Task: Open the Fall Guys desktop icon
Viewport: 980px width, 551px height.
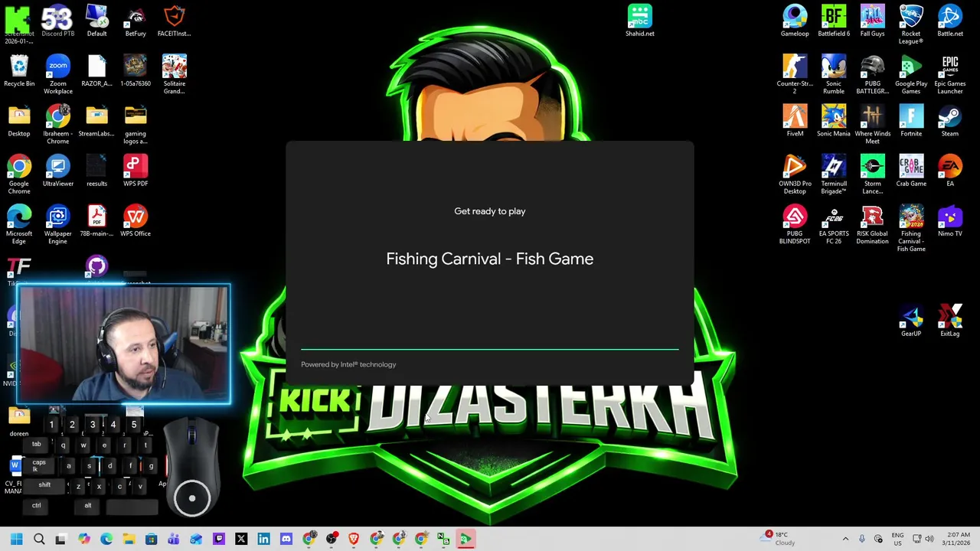Action: click(872, 21)
